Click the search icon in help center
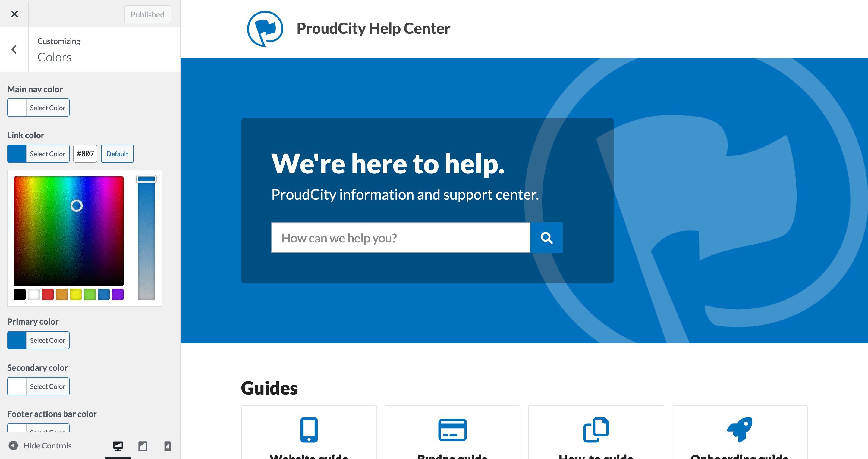The height and width of the screenshot is (459, 868). [x=546, y=238]
